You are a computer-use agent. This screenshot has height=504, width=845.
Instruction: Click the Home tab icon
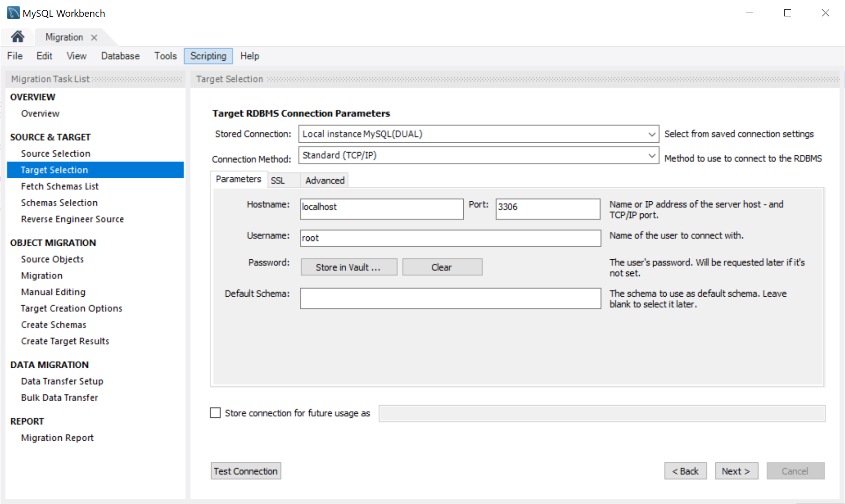pos(18,37)
